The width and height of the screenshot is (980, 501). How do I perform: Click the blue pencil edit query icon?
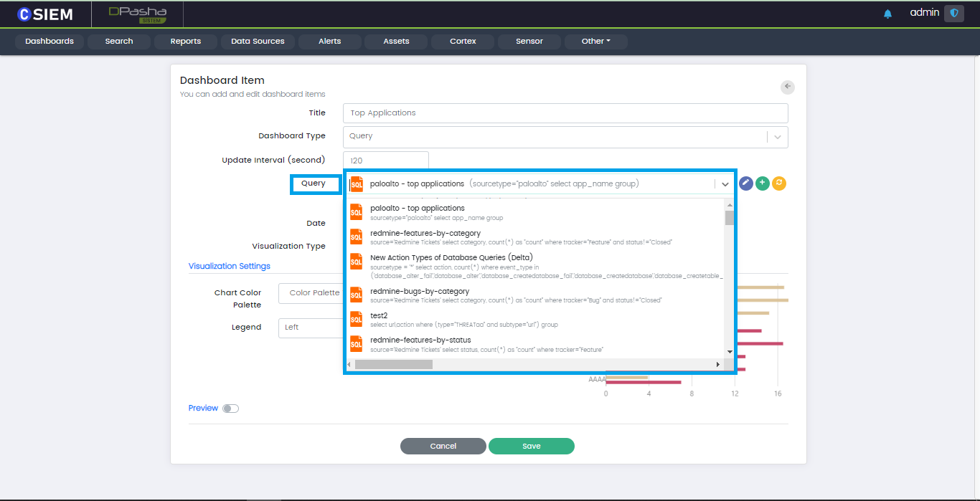(x=746, y=183)
